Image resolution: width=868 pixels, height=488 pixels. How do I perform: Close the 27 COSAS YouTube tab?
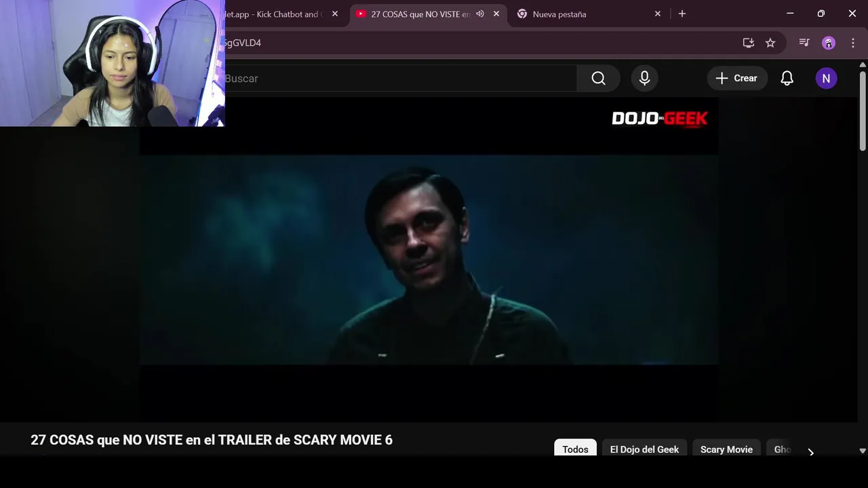click(496, 14)
